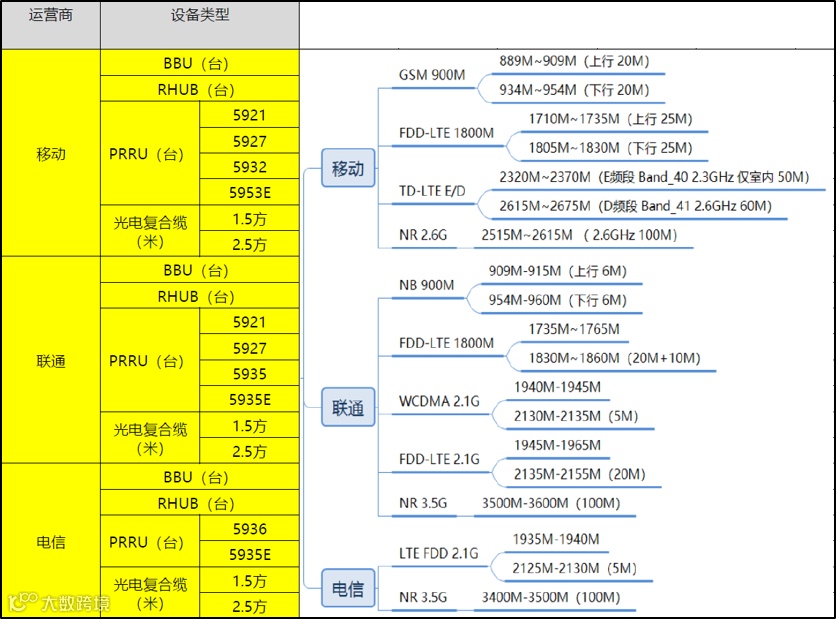Viewport: 836px width, 619px height.
Task: Click the 电信 operator cell in the table
Action: point(51,541)
